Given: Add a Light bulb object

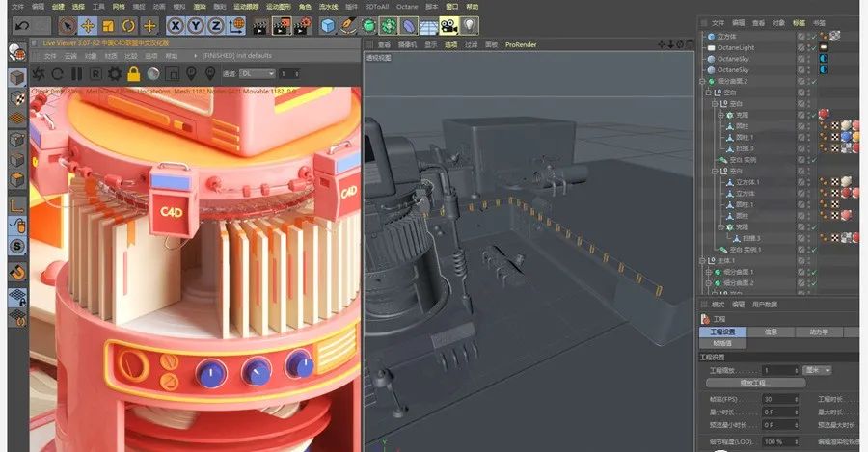Looking at the screenshot, I should (x=469, y=26).
